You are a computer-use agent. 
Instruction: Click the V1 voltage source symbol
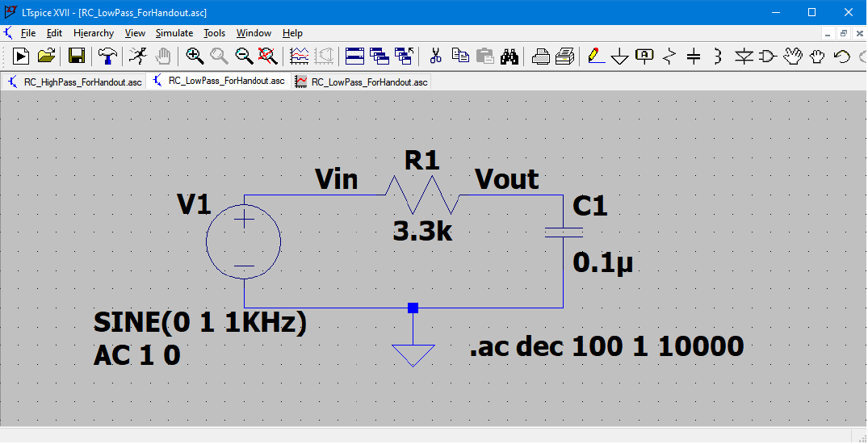click(244, 241)
